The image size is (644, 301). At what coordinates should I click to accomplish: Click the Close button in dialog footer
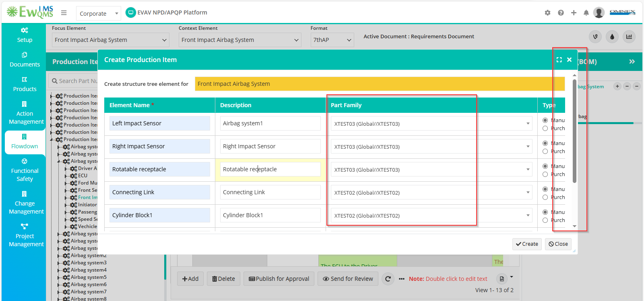click(x=558, y=244)
